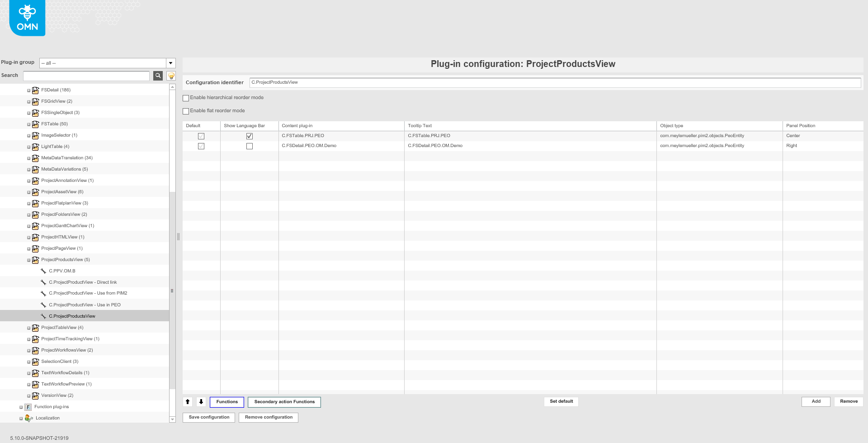Click the Save configuration button
This screenshot has height=443, width=868.
tap(208, 417)
